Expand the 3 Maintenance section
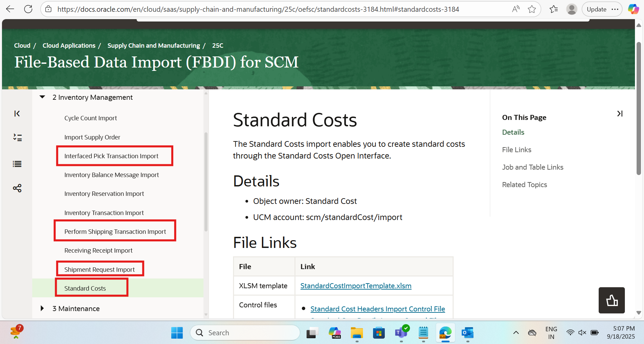Viewport: 644px width, 344px height. [x=42, y=308]
